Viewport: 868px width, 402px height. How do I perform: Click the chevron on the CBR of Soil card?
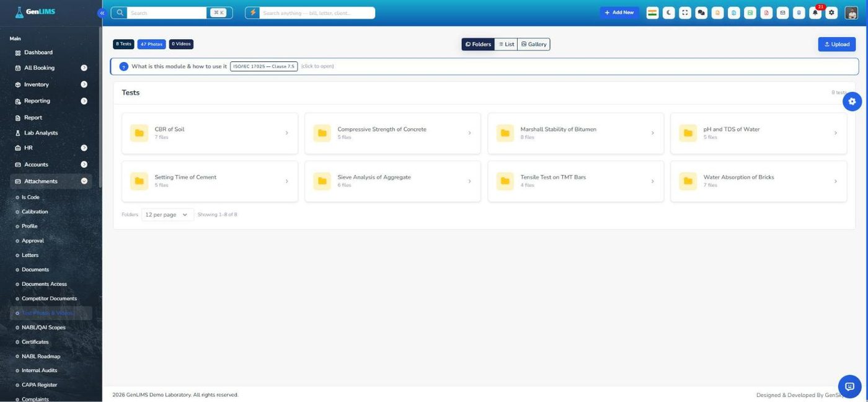coord(286,133)
